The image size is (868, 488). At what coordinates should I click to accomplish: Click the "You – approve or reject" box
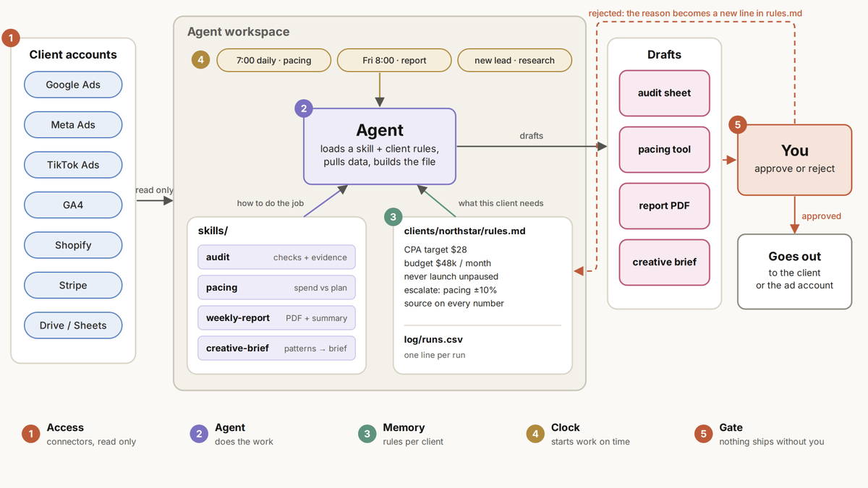(x=795, y=160)
